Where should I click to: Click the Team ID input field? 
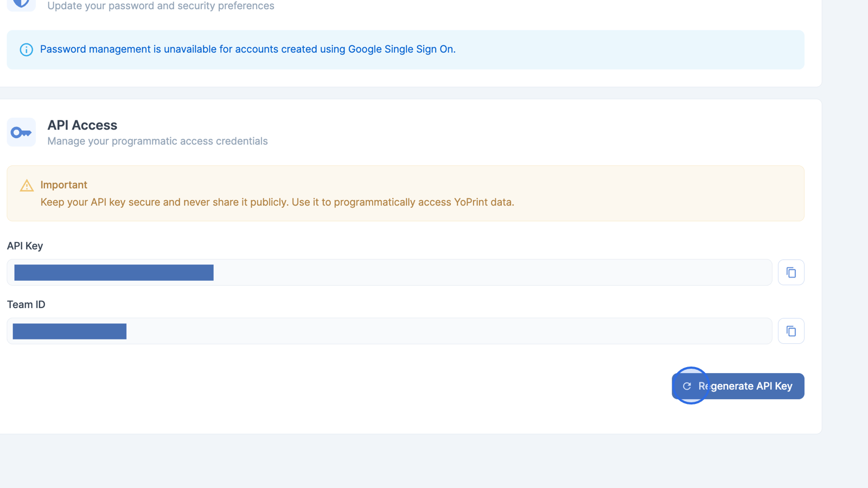389,331
